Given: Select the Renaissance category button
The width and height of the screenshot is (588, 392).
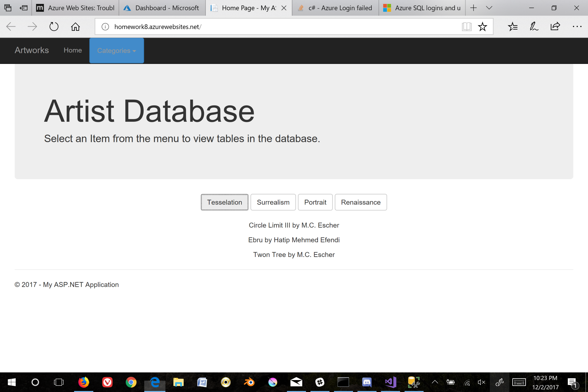Looking at the screenshot, I should pos(360,202).
